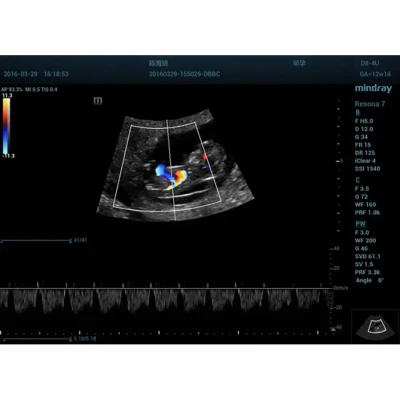Click the 'iClear 4' setting
The width and height of the screenshot is (400, 400).
point(365,161)
